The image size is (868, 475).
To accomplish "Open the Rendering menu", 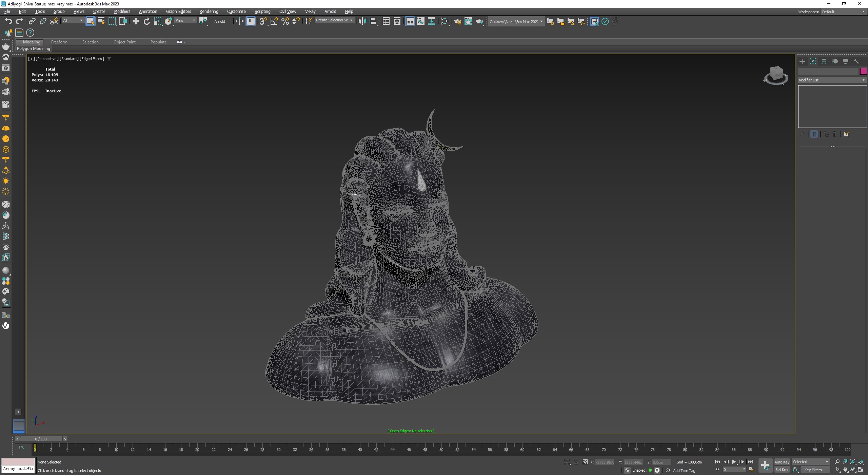I will 209,12.
